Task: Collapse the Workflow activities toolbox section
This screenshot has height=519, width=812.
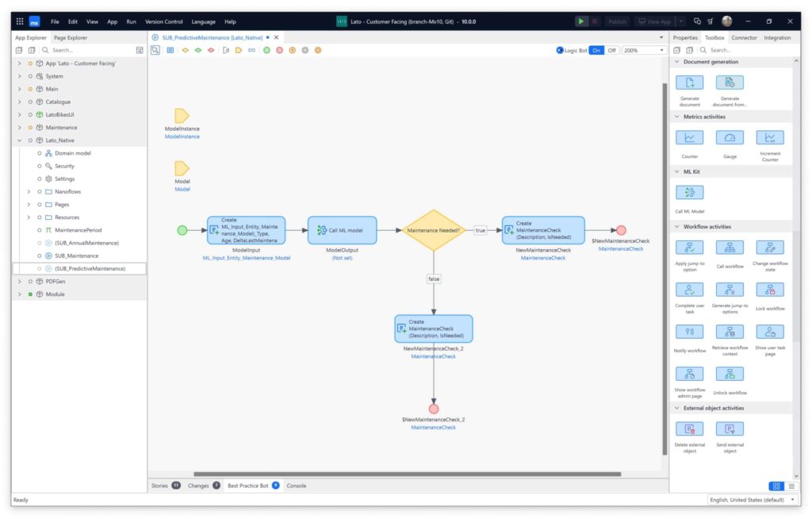Action: click(677, 227)
